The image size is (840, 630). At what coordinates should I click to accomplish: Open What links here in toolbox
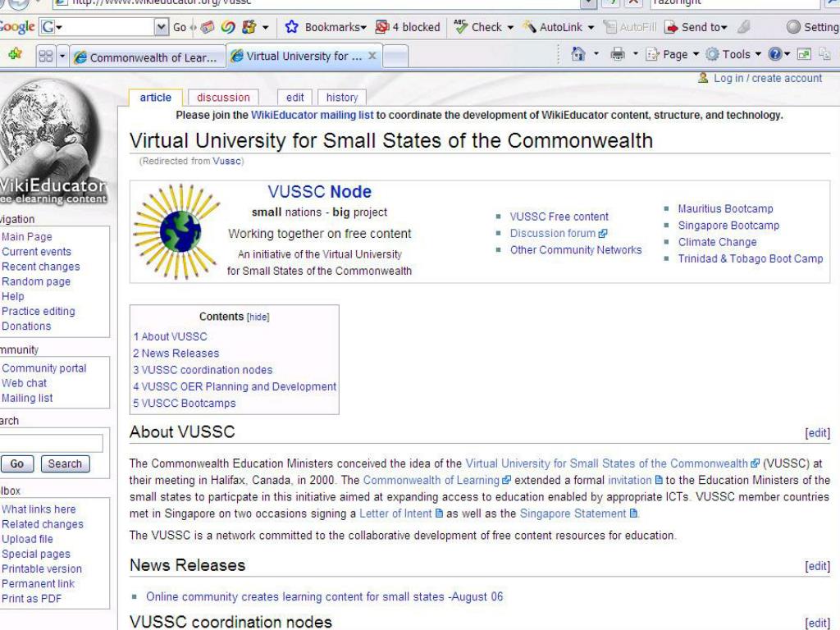pos(39,509)
